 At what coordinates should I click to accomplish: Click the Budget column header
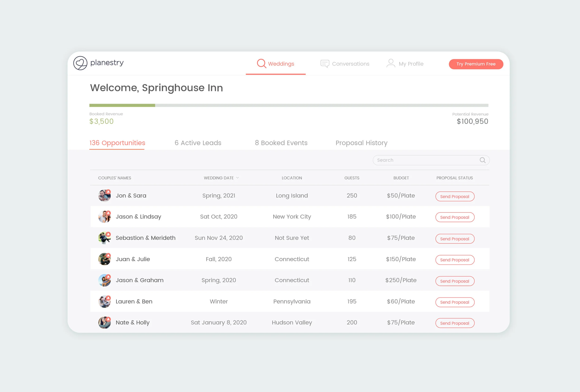coord(401,178)
